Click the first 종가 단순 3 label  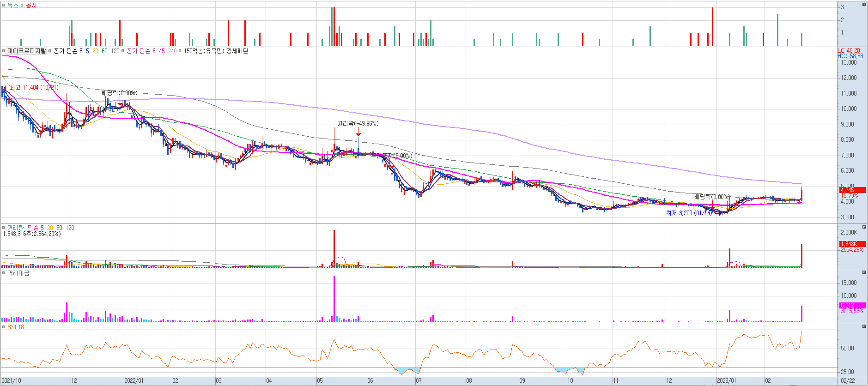click(x=68, y=51)
